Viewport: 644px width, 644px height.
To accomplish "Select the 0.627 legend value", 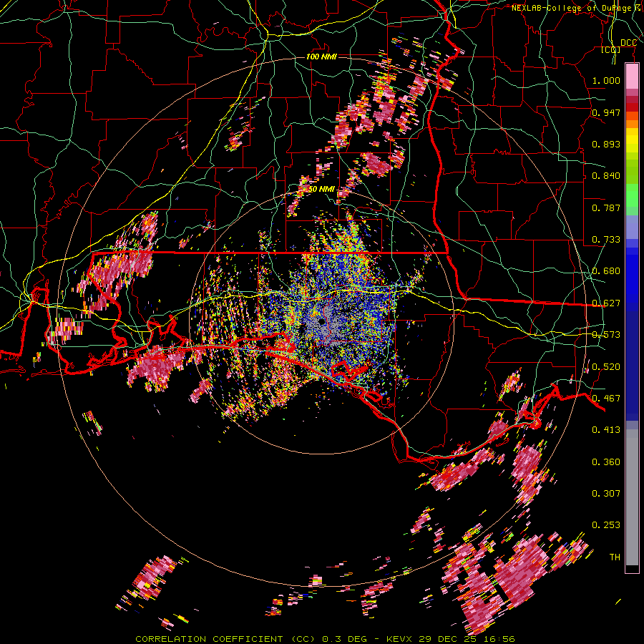I will point(606,303).
